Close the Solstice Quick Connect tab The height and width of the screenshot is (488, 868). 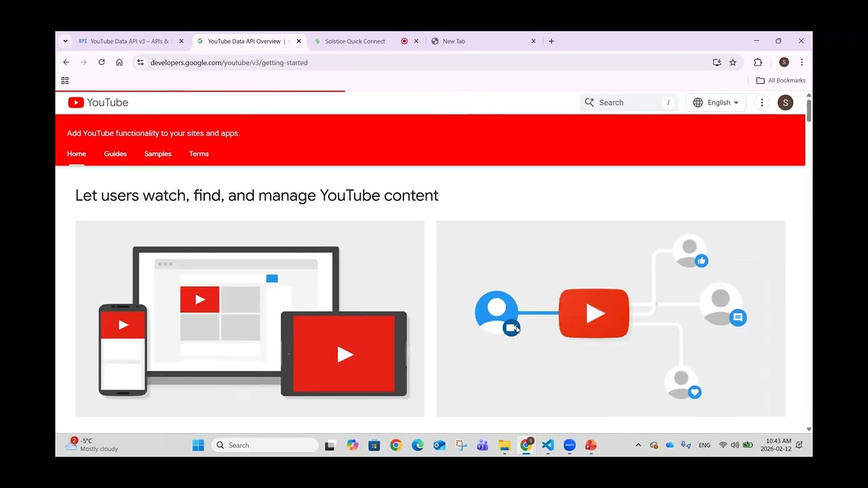tap(416, 41)
